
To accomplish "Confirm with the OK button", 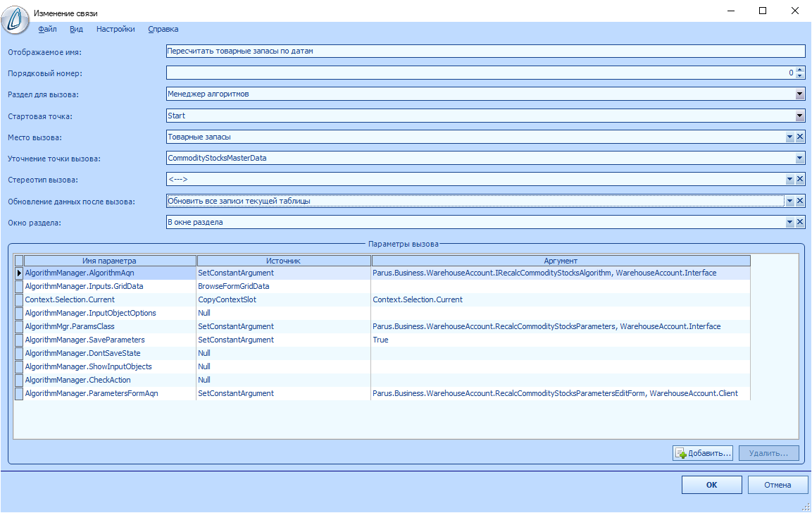I will [x=711, y=485].
